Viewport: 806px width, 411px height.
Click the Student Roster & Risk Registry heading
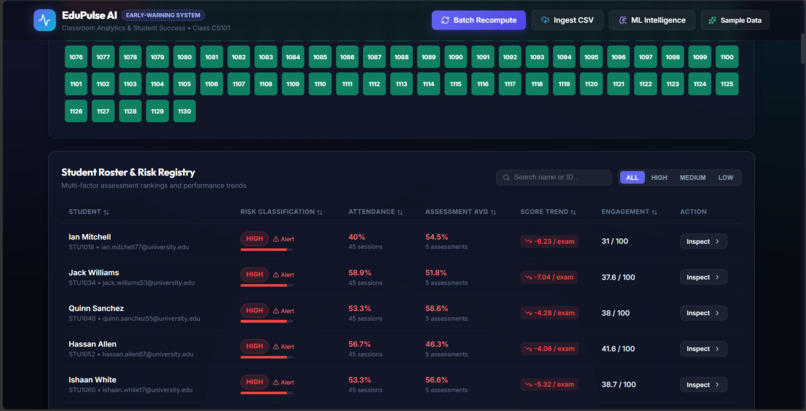pyautogui.click(x=128, y=173)
